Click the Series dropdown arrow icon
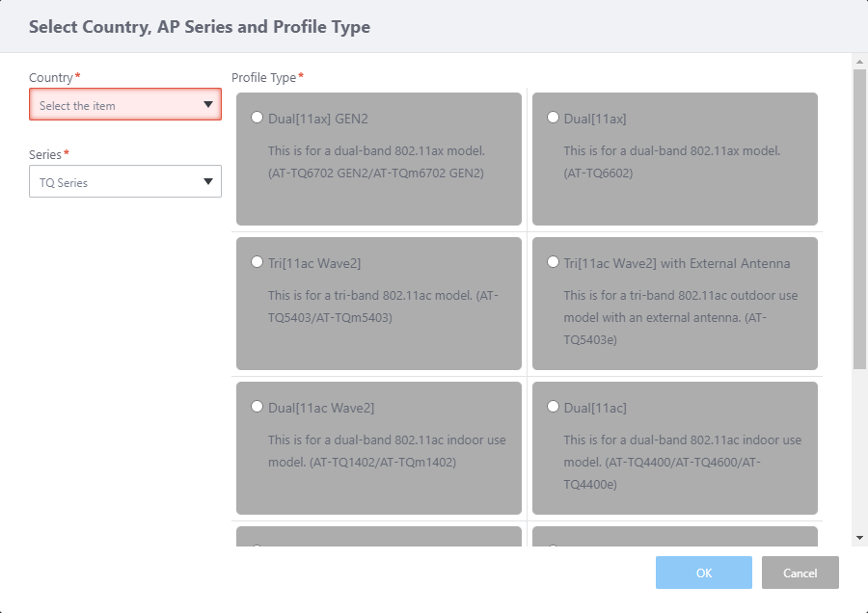868x613 pixels. point(208,182)
